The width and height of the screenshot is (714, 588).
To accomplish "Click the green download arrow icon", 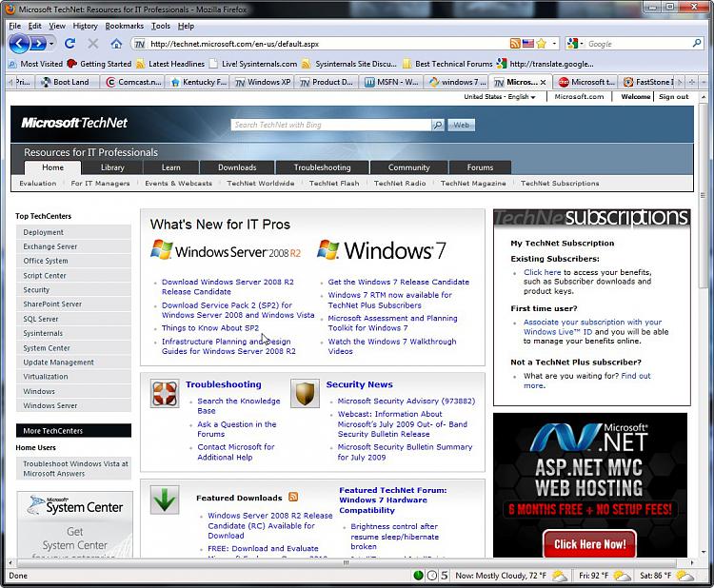I will 165,500.
